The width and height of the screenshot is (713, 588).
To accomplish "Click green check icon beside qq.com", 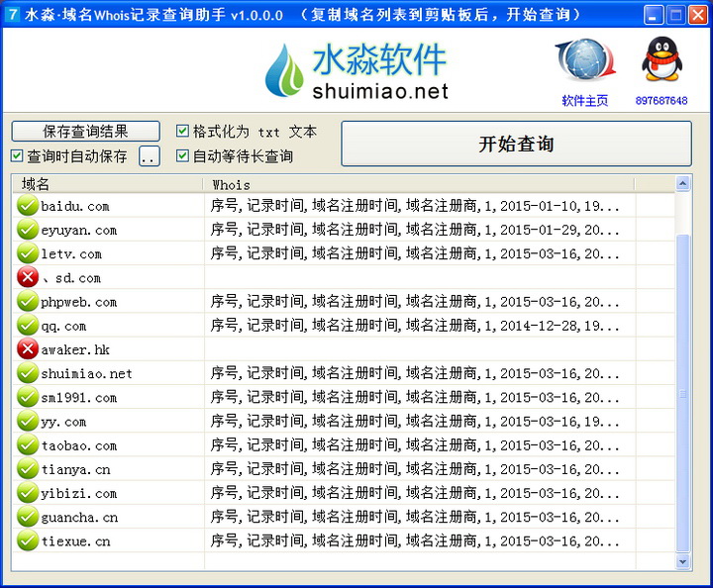I will pos(28,326).
